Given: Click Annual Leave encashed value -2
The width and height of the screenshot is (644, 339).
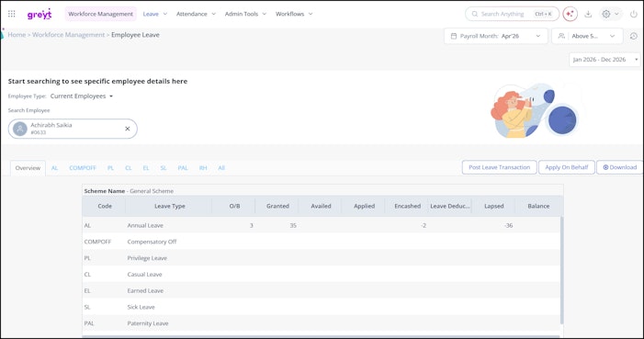Looking at the screenshot, I should pyautogui.click(x=424, y=226).
